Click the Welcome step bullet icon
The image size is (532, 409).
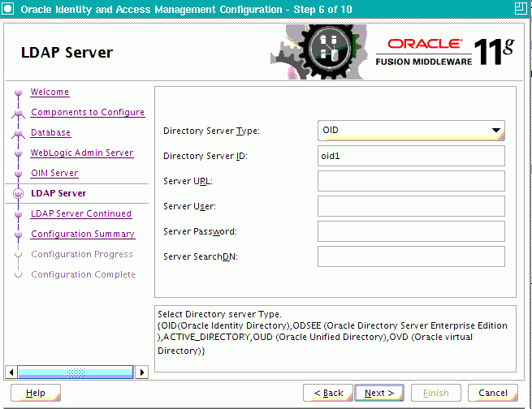pos(19,93)
